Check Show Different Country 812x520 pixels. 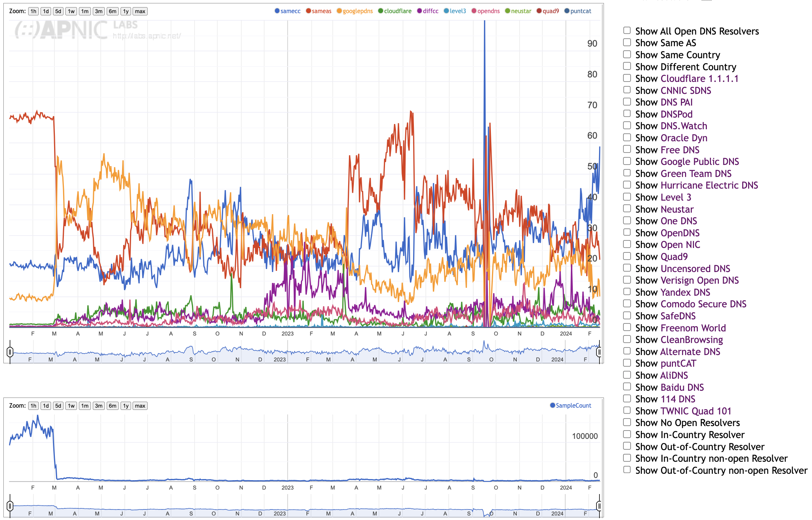(627, 66)
